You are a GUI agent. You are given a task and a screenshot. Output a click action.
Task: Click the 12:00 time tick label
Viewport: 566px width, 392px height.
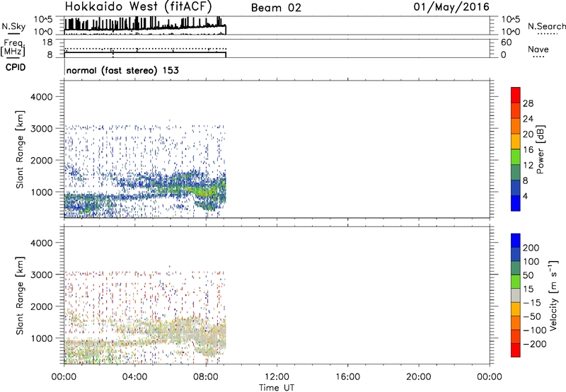(277, 377)
